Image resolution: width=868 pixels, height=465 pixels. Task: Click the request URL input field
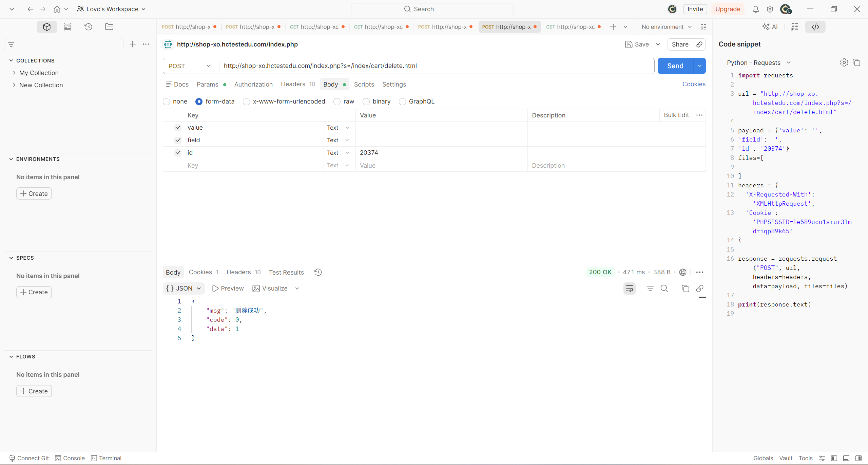point(434,66)
